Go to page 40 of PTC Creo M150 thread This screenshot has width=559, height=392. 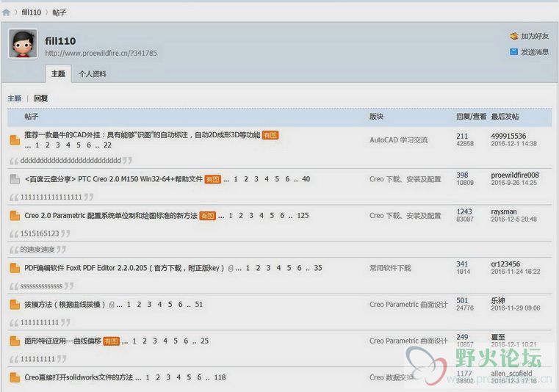point(306,179)
